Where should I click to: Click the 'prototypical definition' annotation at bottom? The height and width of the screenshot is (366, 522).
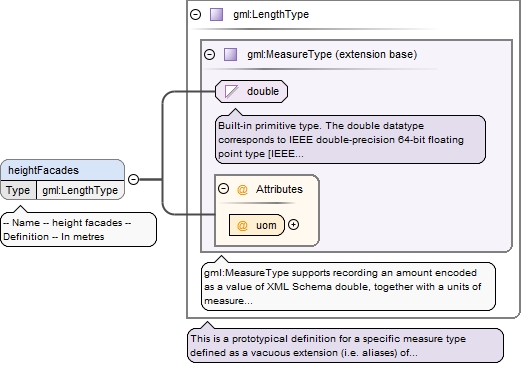(345, 346)
